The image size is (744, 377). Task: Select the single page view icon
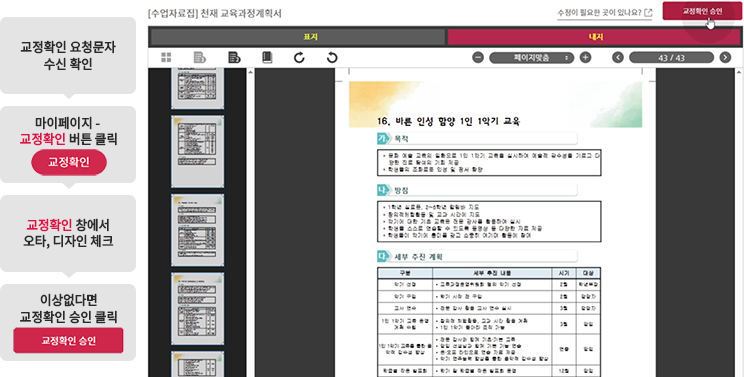(x=200, y=58)
